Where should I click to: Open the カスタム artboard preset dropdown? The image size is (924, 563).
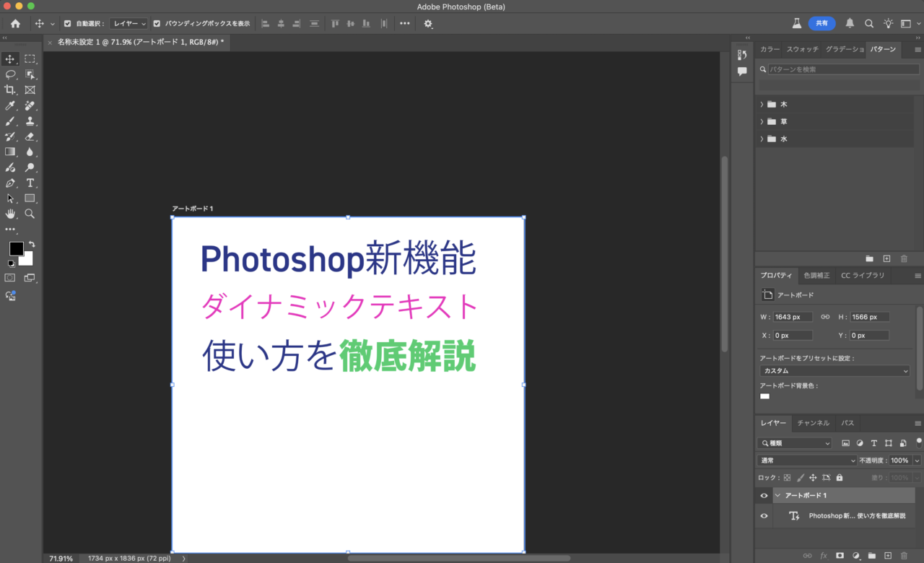click(x=835, y=371)
